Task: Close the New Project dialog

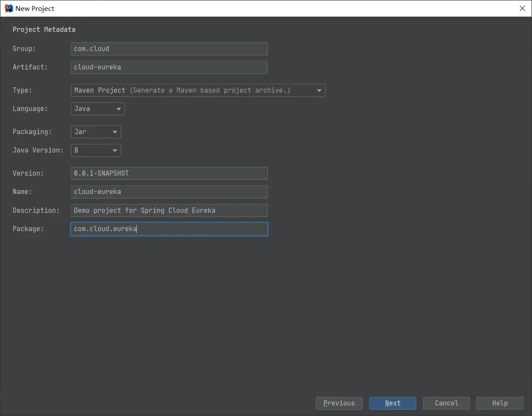Action: click(x=522, y=8)
